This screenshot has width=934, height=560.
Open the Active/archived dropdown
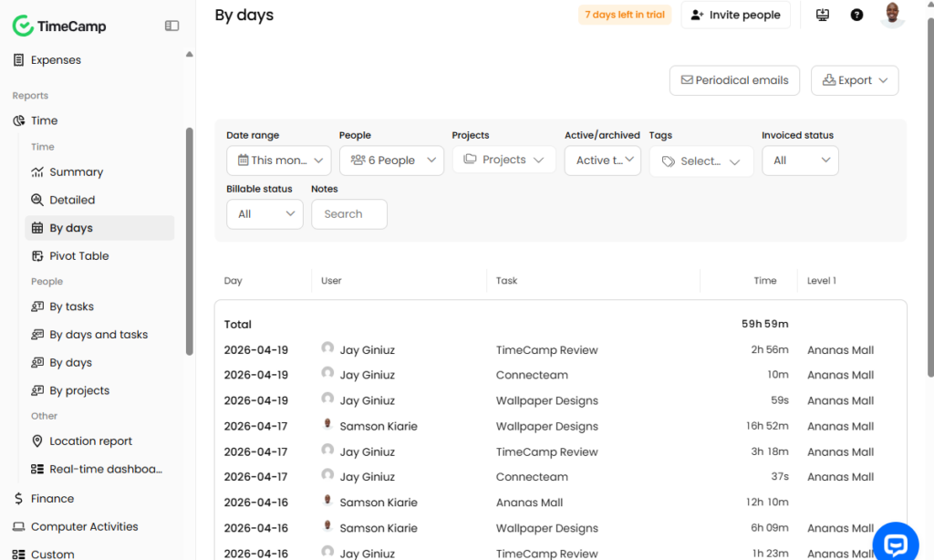pyautogui.click(x=603, y=161)
